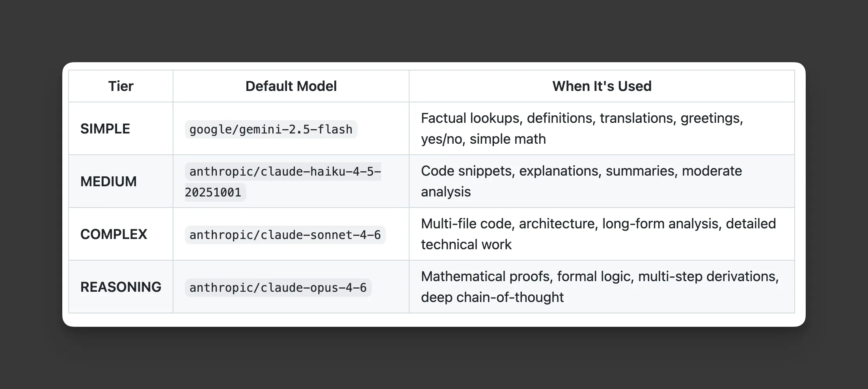Click the text 'deep chain-of-thought'

point(492,298)
